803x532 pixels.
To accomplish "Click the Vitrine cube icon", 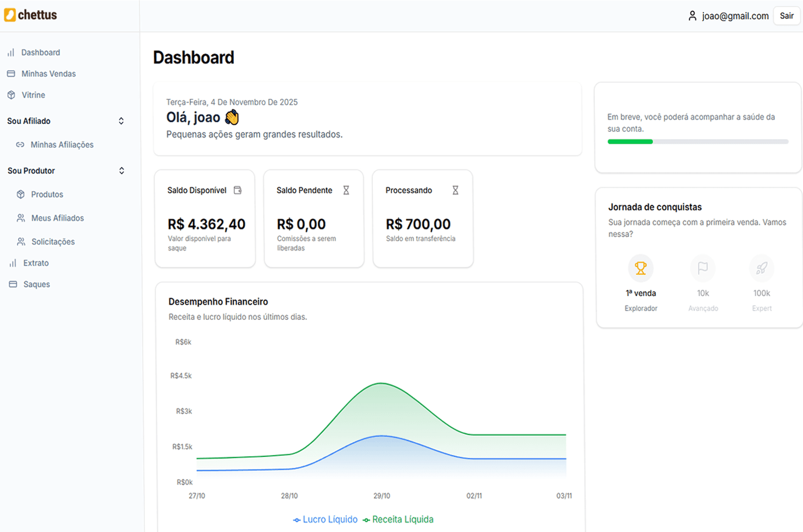I will (10, 95).
